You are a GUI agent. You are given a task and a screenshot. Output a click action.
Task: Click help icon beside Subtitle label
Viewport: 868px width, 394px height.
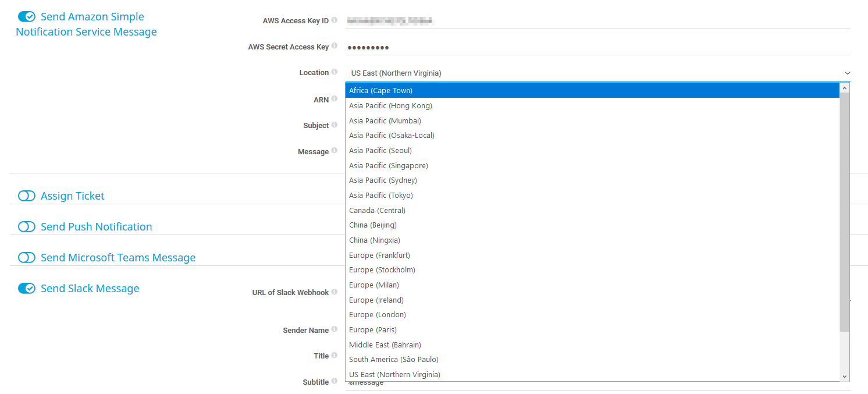click(x=335, y=382)
